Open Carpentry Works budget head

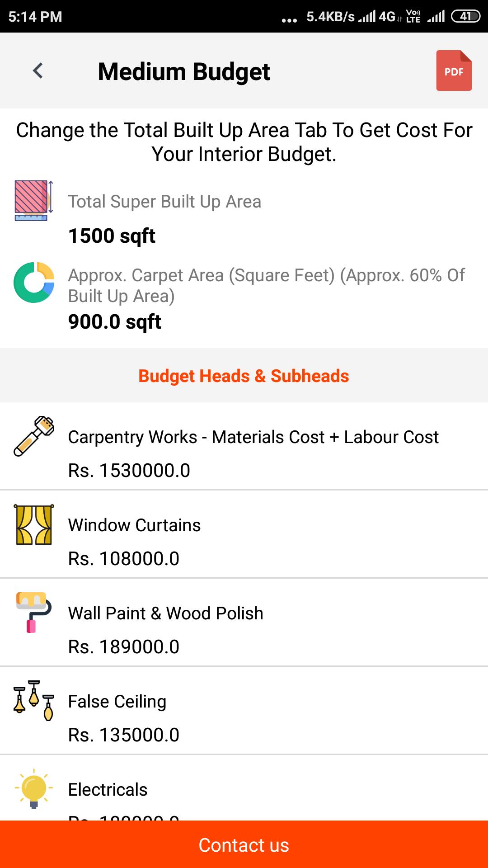click(x=253, y=437)
